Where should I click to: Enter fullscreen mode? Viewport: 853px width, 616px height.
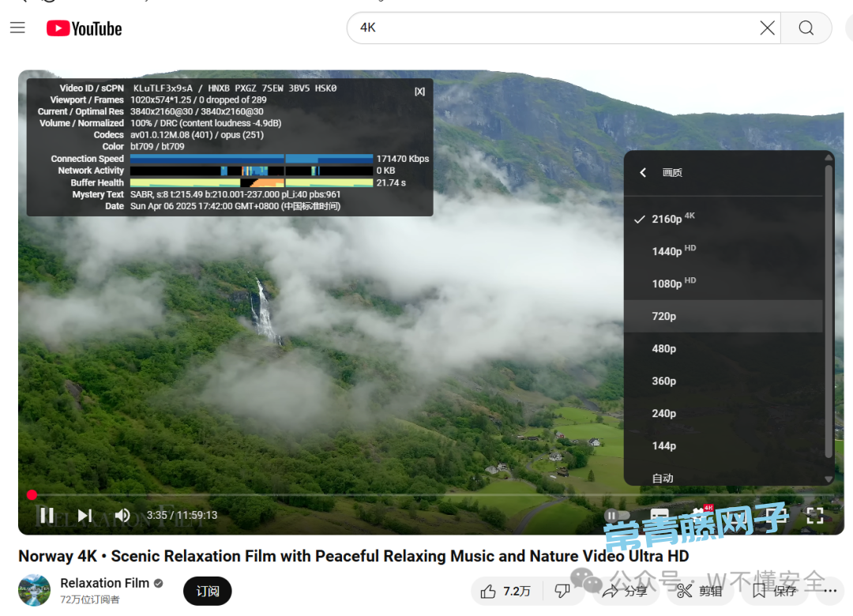point(814,516)
